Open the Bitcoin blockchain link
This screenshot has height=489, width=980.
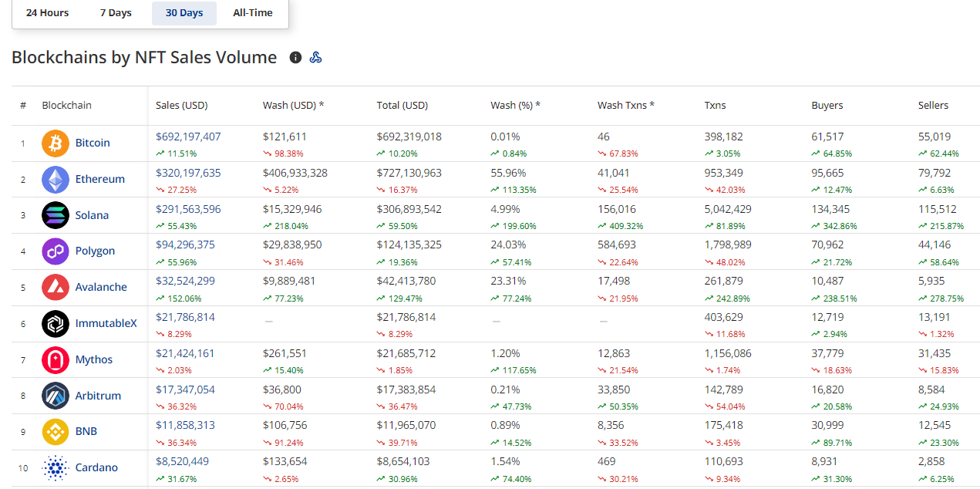[x=93, y=143]
